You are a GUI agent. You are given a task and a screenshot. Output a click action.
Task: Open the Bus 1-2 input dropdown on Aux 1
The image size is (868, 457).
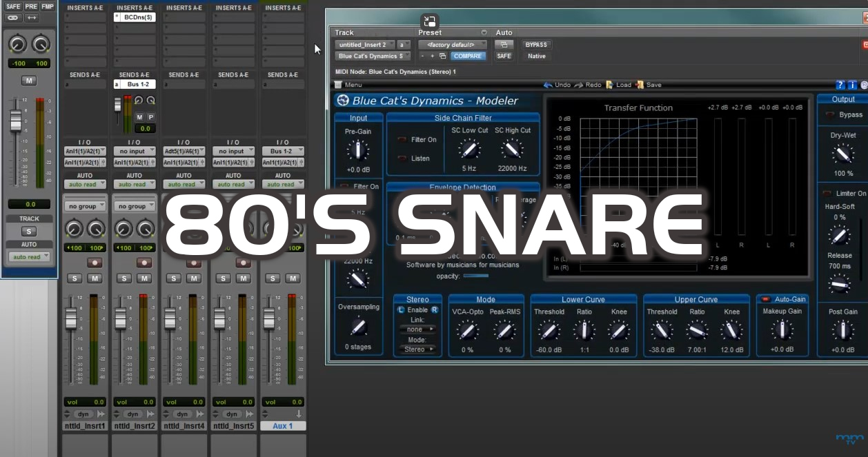[284, 151]
